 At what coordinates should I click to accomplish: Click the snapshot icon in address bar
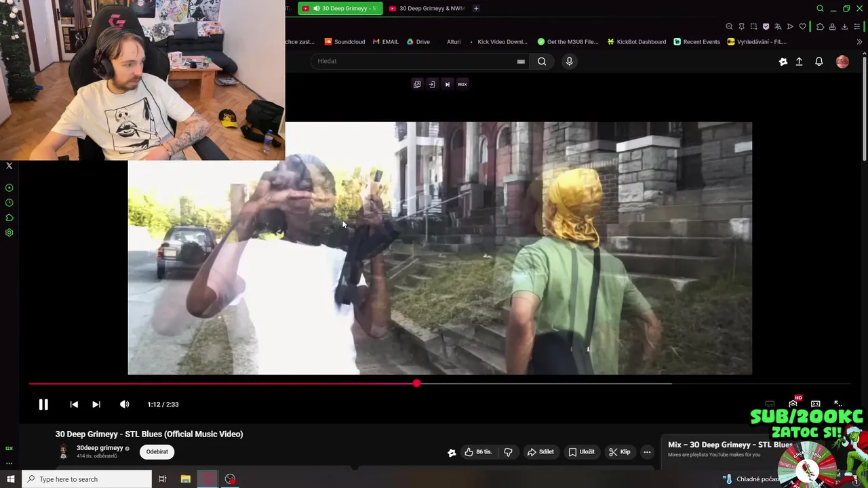pos(753,26)
